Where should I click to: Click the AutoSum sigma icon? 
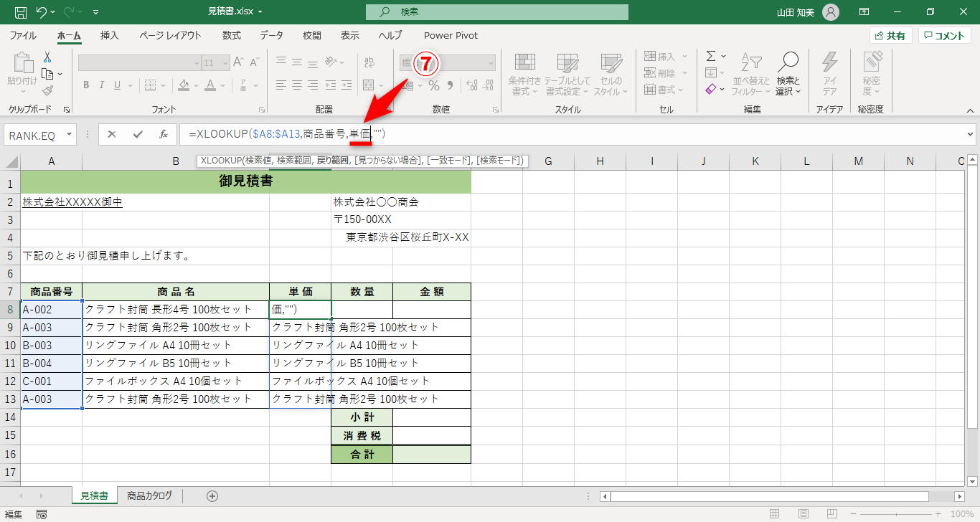tap(711, 56)
